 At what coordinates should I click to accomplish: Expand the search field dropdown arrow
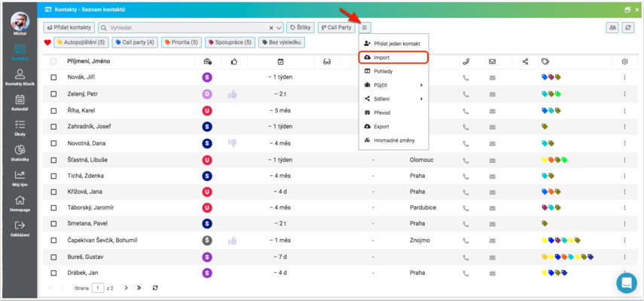(x=279, y=28)
